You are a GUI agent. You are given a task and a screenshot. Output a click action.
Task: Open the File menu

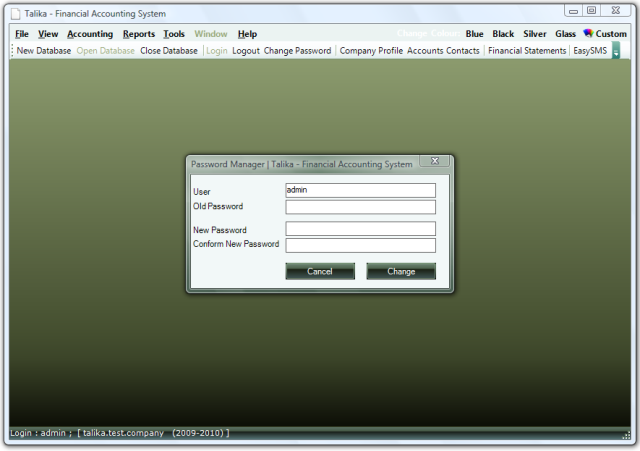(x=22, y=34)
